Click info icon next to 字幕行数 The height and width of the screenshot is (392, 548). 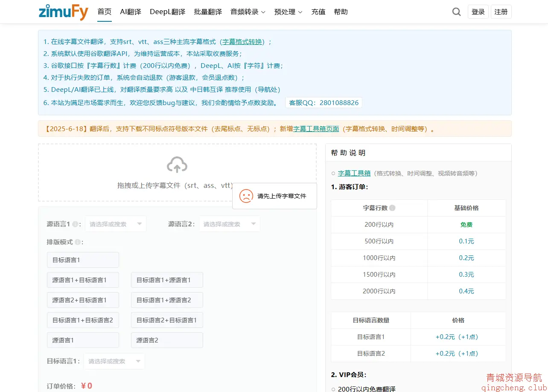pyautogui.click(x=392, y=208)
